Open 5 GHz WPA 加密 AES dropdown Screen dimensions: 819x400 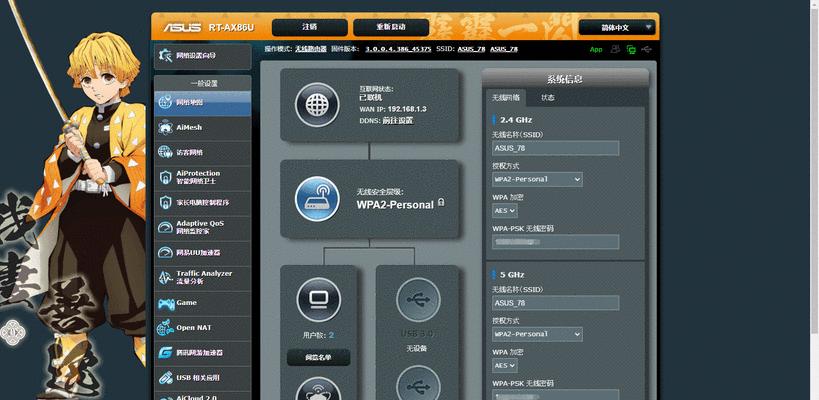click(x=505, y=366)
